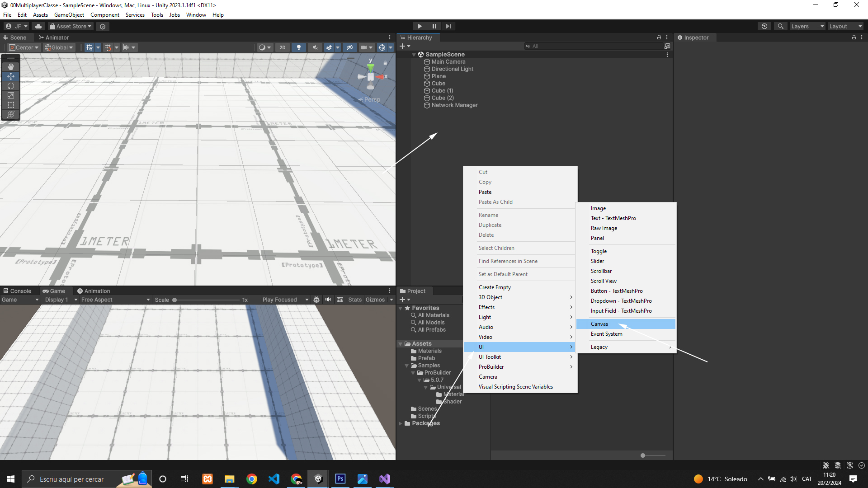
Task: Select the Rotate tool
Action: [x=11, y=86]
